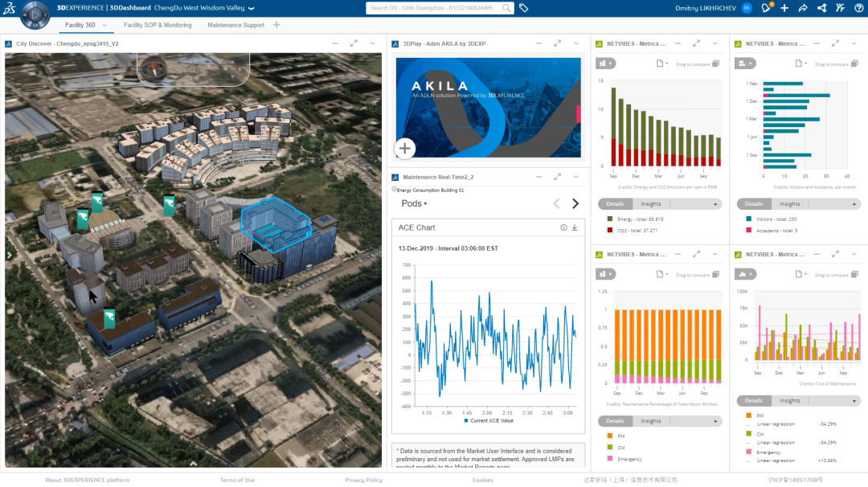Toggle CO2 series in legend
This screenshot has height=487, width=868.
(x=610, y=230)
